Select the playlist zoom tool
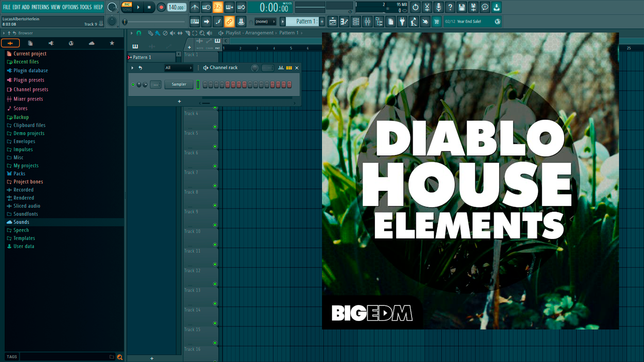 (x=202, y=33)
